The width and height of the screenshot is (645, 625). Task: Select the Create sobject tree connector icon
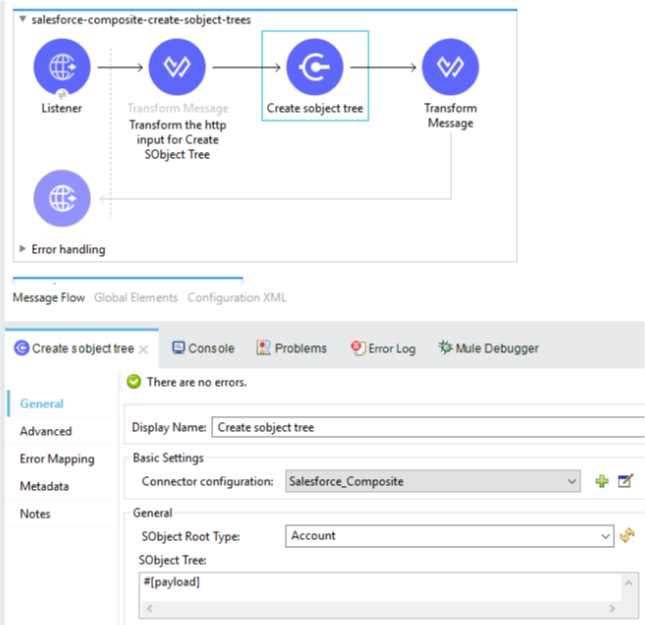(x=315, y=67)
